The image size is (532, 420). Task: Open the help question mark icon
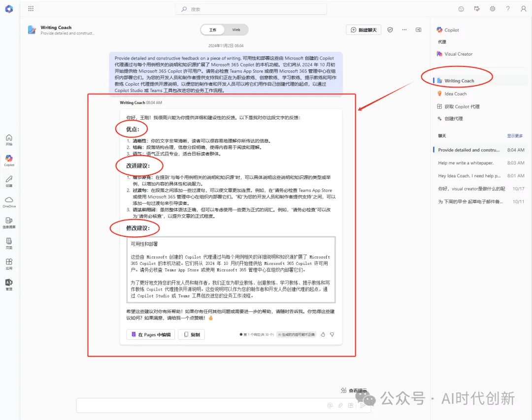pyautogui.click(x=508, y=9)
